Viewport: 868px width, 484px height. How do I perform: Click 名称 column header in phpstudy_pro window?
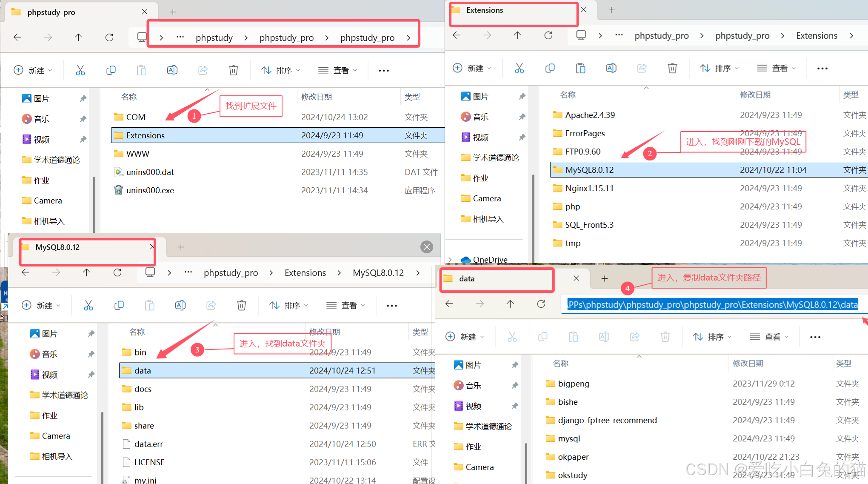point(129,97)
